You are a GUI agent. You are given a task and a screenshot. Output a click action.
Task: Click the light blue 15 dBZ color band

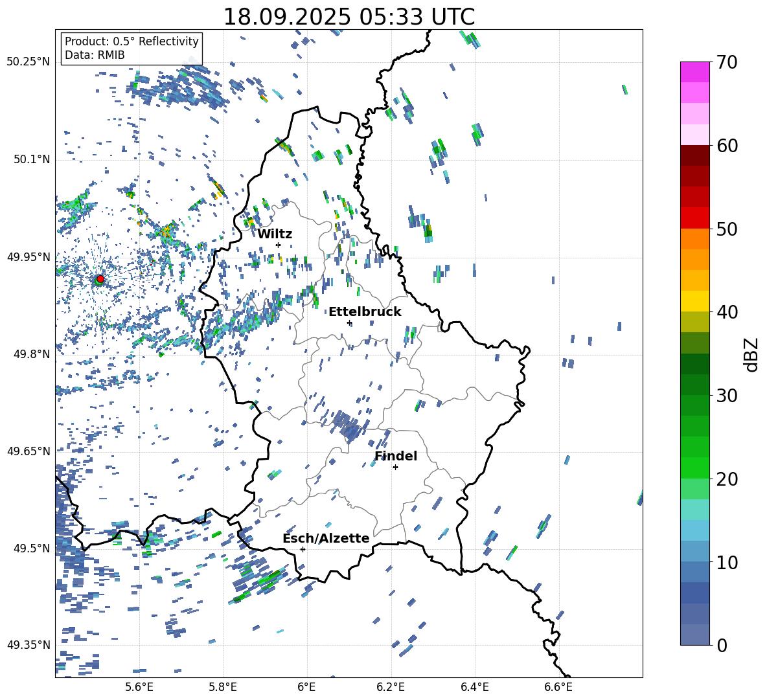coord(694,530)
